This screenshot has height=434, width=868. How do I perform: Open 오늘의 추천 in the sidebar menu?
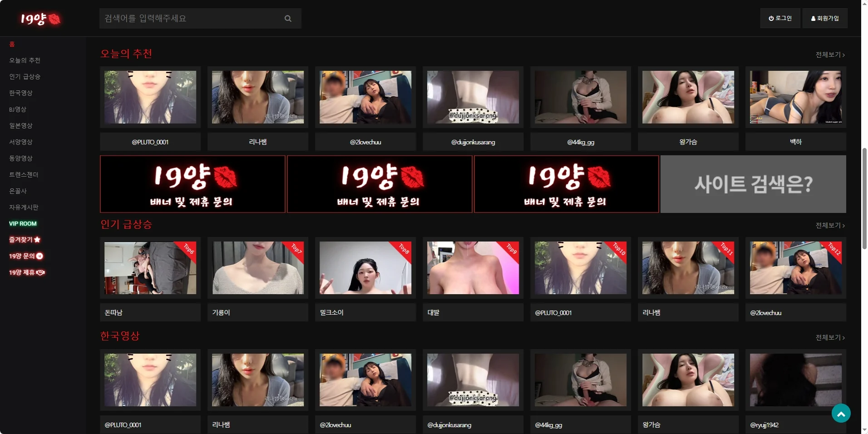click(25, 60)
